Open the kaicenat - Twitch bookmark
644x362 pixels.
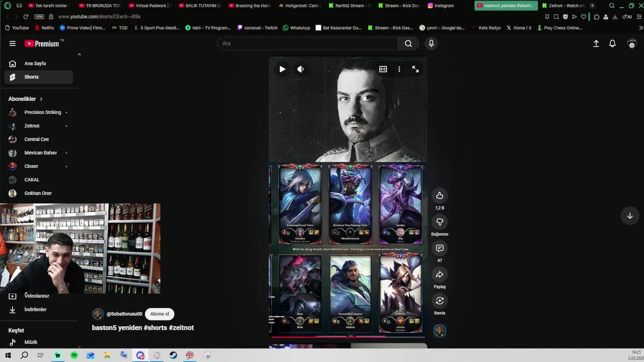pyautogui.click(x=257, y=28)
